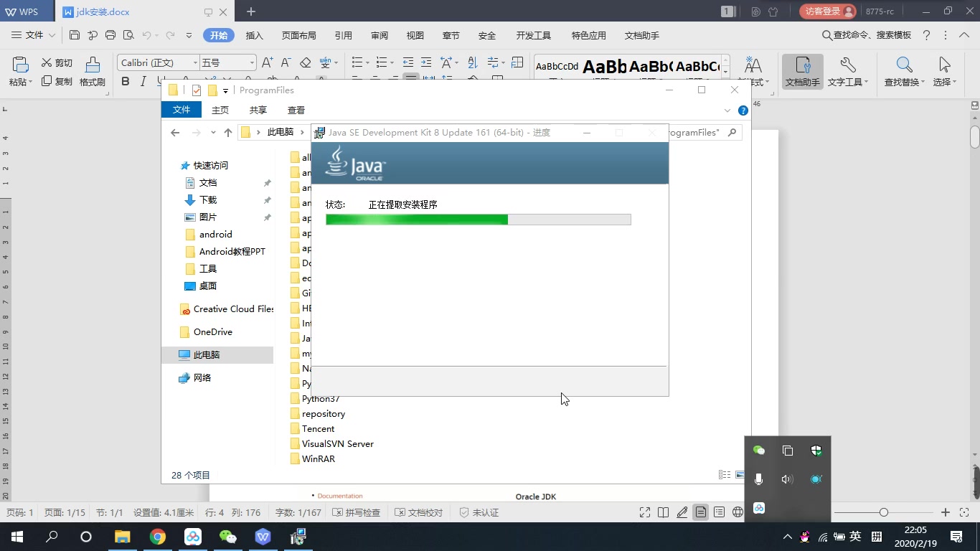The width and height of the screenshot is (980, 551).
Task: Click the 查找命令、搜索模板 search box
Action: (x=867, y=35)
